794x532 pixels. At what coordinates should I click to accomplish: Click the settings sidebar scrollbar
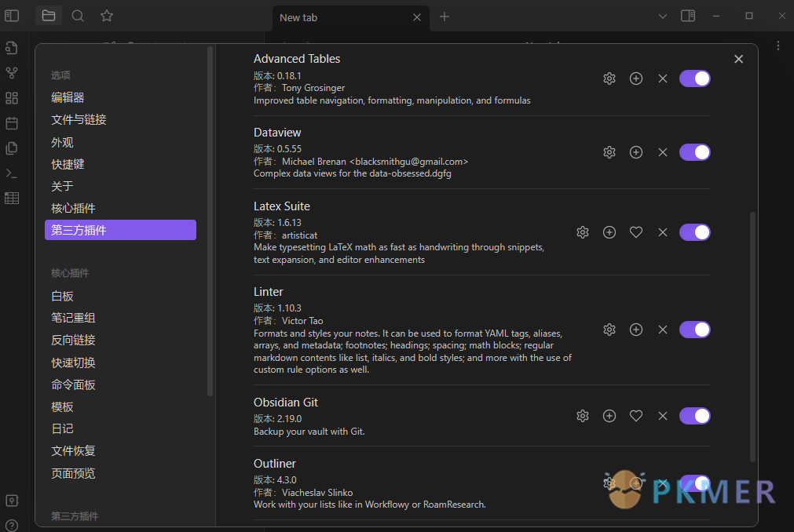210,221
